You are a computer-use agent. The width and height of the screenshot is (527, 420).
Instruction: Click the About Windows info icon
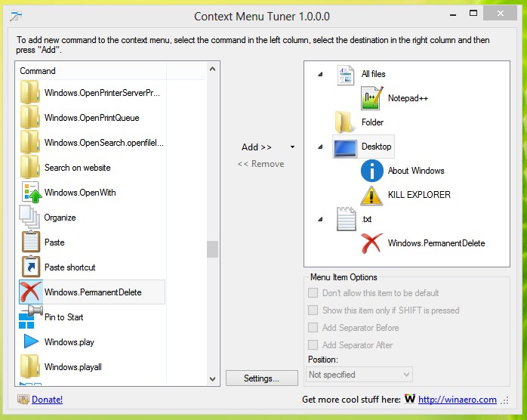click(371, 171)
